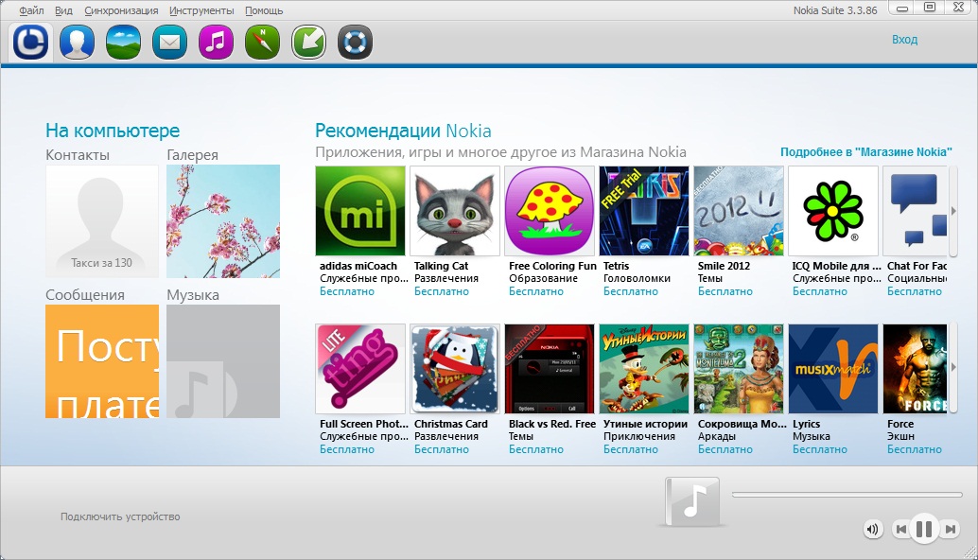The width and height of the screenshot is (978, 560).
Task: Click the Free Coloring Fun title
Action: [552, 266]
